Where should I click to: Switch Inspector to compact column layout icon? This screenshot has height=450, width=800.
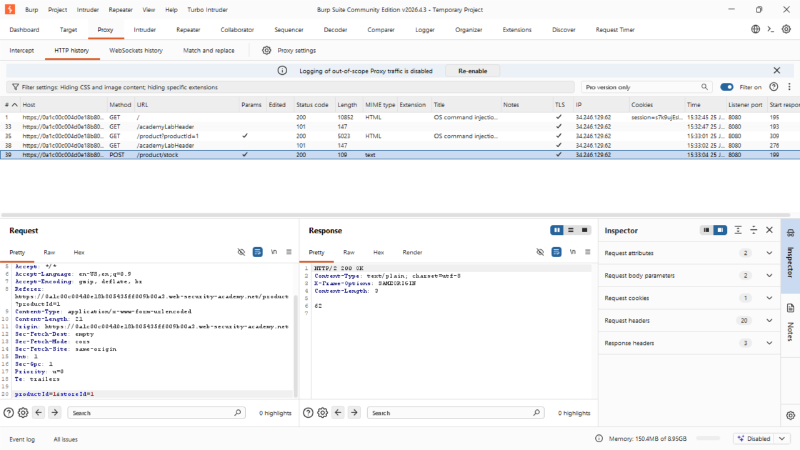coord(706,230)
